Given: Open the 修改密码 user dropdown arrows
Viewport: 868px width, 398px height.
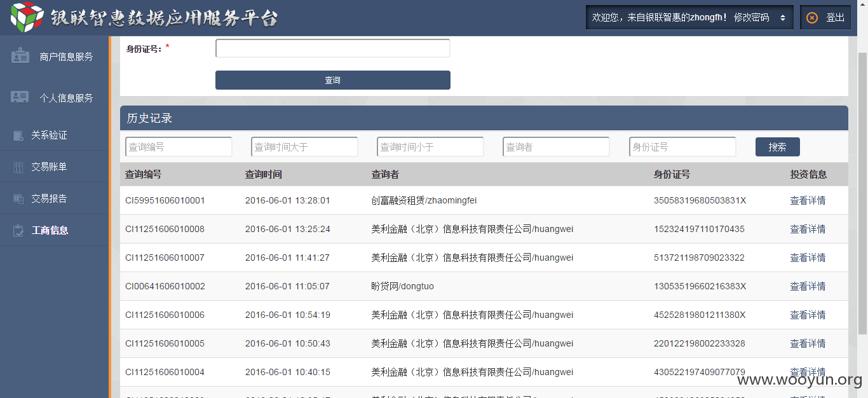Looking at the screenshot, I should pyautogui.click(x=782, y=18).
